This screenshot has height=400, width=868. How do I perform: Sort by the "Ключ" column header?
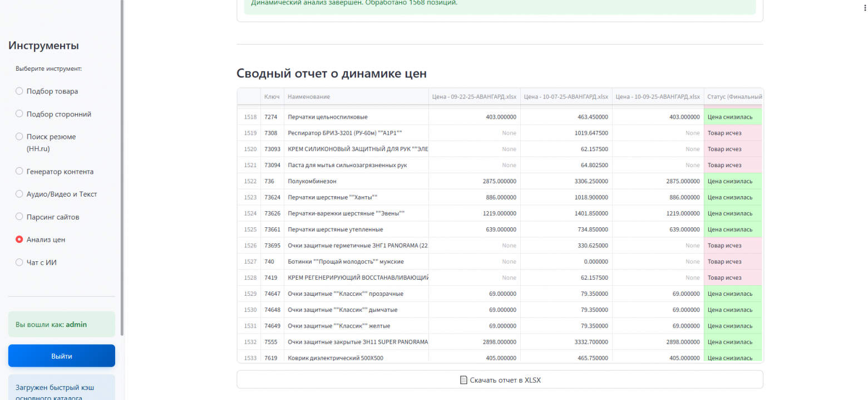point(272,96)
